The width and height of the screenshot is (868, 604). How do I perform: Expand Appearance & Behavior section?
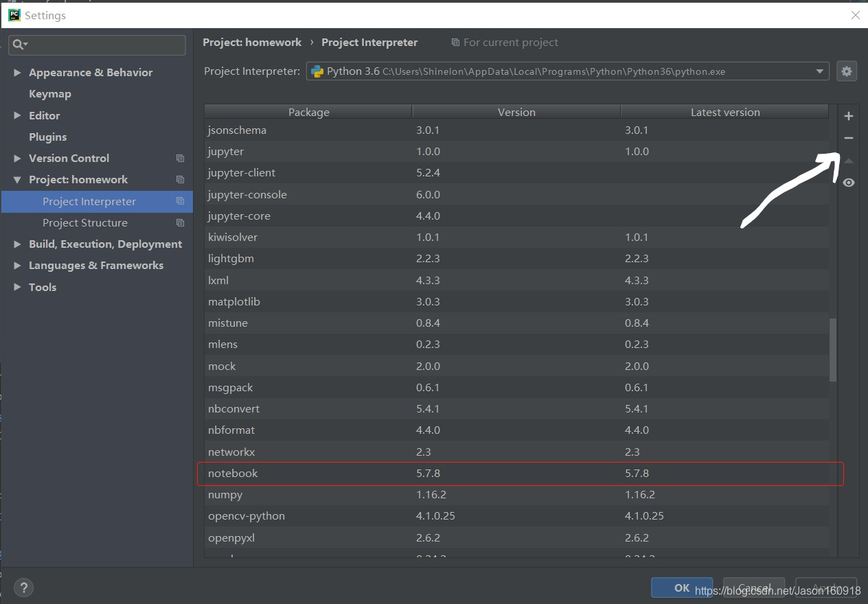[17, 73]
